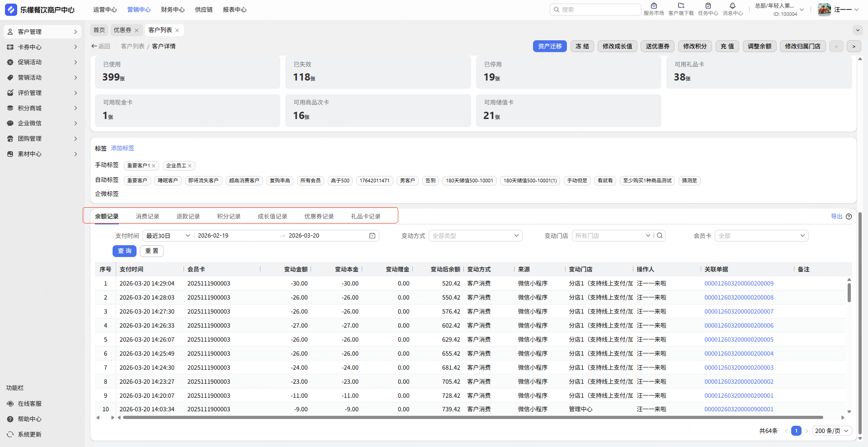The image size is (868, 447).
Task: Switch to the 消费记录 tab
Action: (x=147, y=217)
